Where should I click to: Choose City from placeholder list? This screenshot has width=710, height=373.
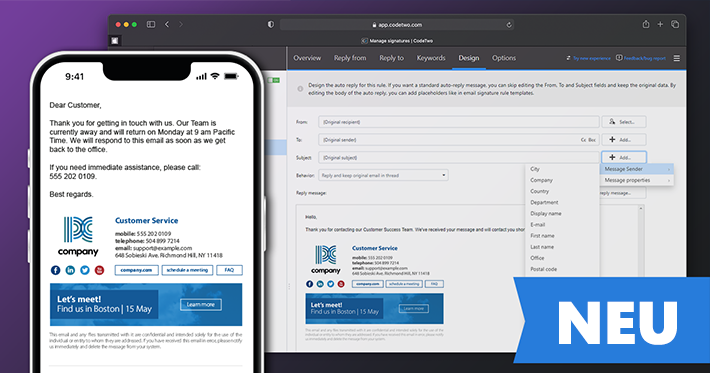(535, 169)
